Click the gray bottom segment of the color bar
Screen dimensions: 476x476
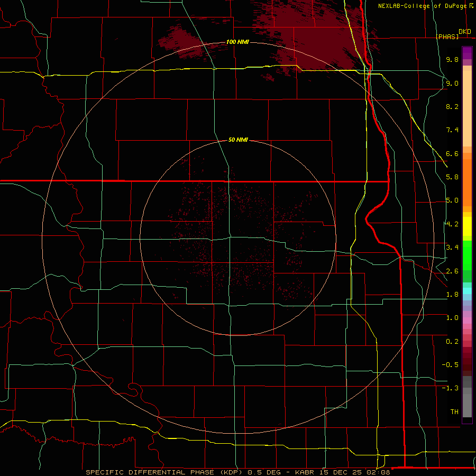pos(467,404)
